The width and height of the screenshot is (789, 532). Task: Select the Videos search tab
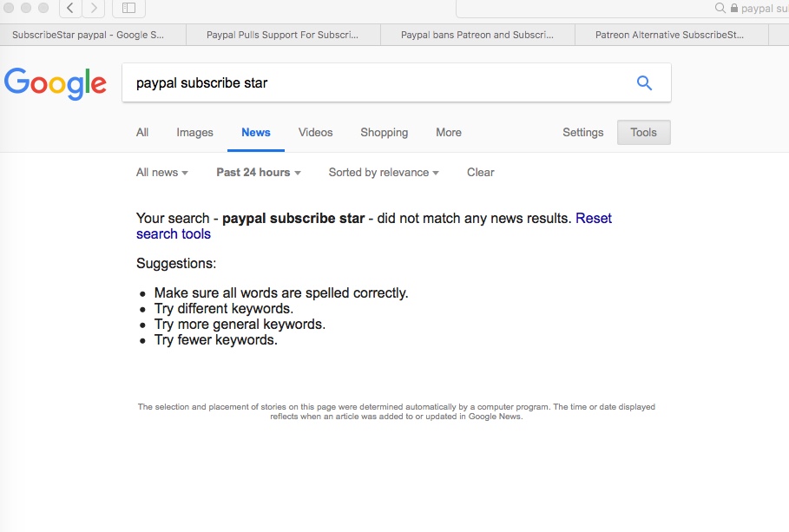(315, 133)
